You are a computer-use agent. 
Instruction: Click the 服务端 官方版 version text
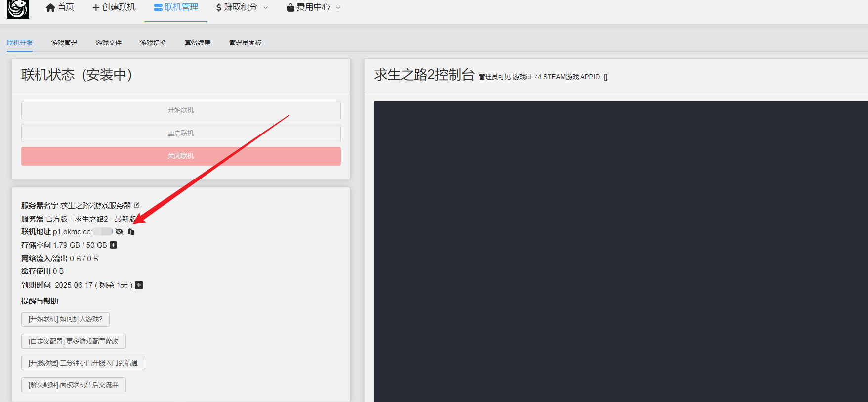click(x=79, y=219)
